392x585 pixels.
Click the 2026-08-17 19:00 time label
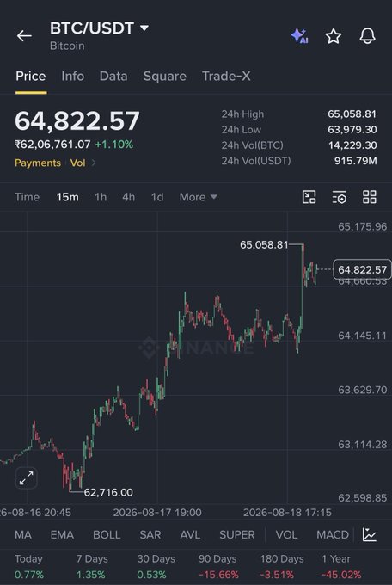point(157,513)
